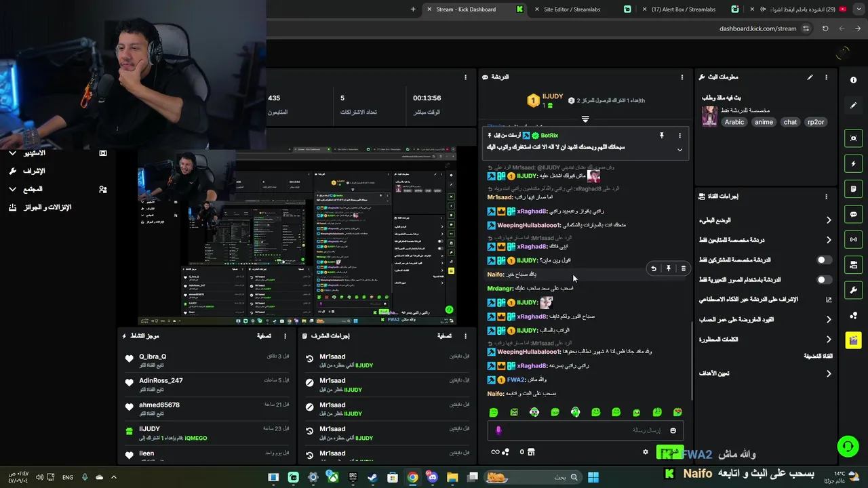This screenshot has height=488, width=868.
Task: Click the purple microphone icon in message box
Action: (x=498, y=430)
